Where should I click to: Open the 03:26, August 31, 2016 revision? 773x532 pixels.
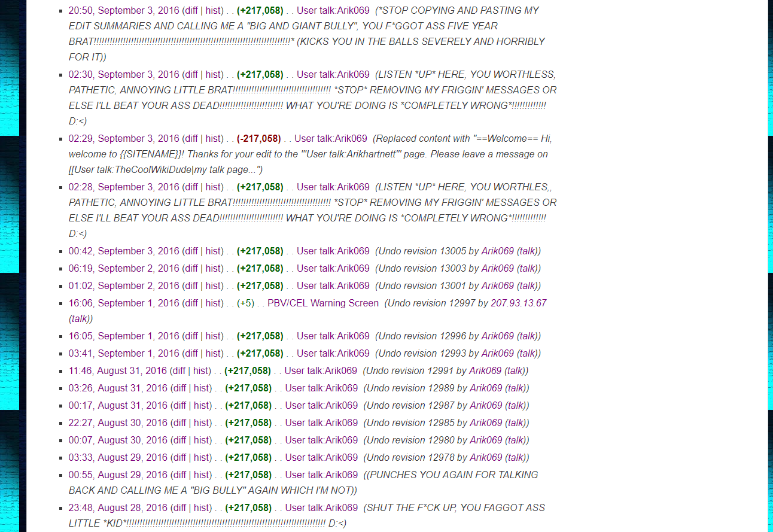pos(118,388)
